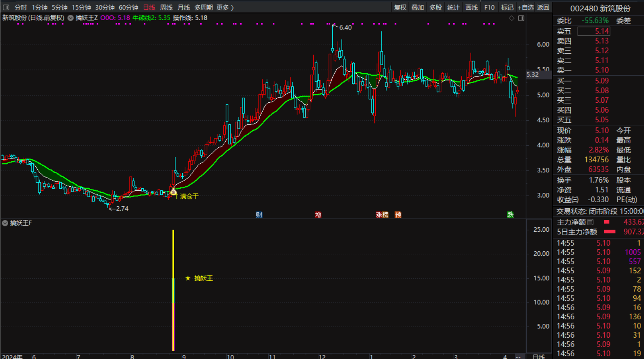The width and height of the screenshot is (644, 359).
Task: Click the 跌 event marker icon
Action: pyautogui.click(x=510, y=214)
